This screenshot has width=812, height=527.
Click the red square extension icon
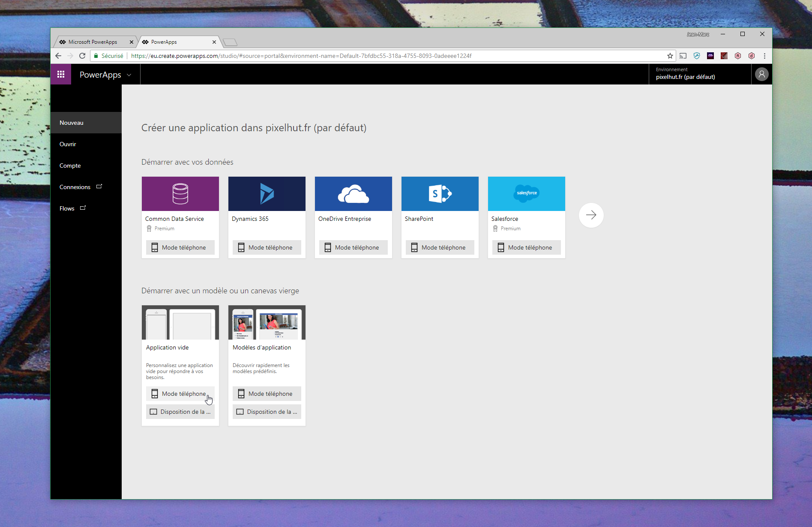[x=724, y=56]
